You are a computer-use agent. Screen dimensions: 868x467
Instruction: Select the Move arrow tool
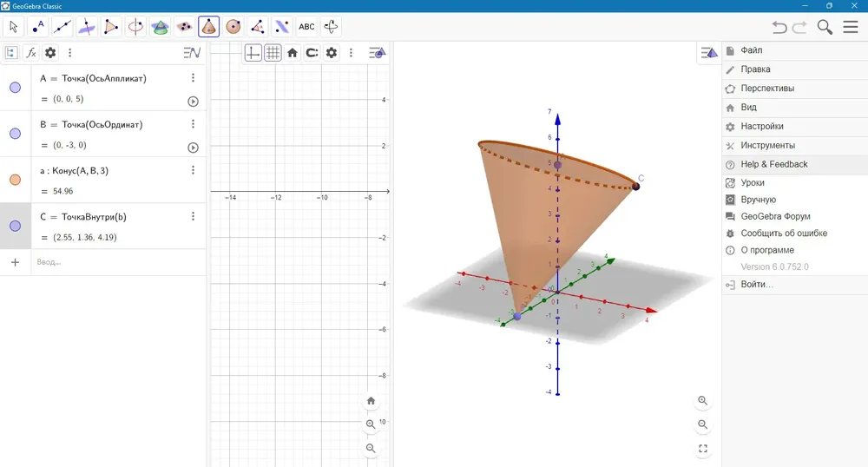pyautogui.click(x=14, y=27)
